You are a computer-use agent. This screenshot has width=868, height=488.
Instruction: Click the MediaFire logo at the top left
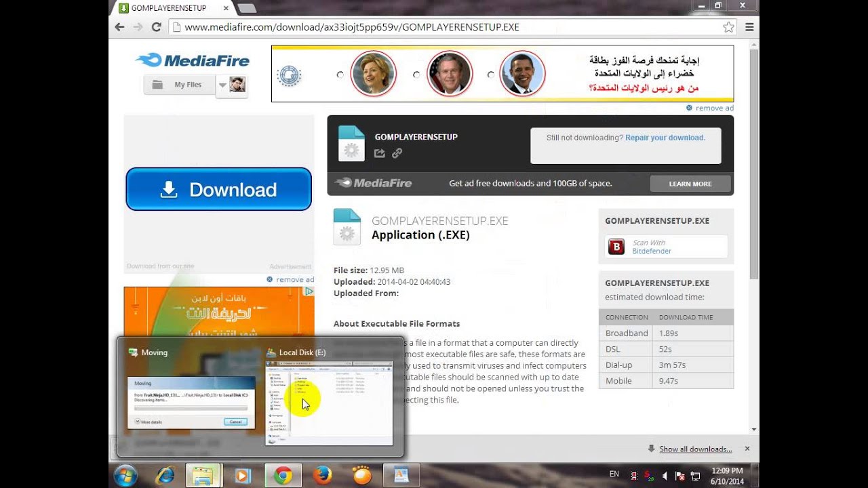click(193, 60)
